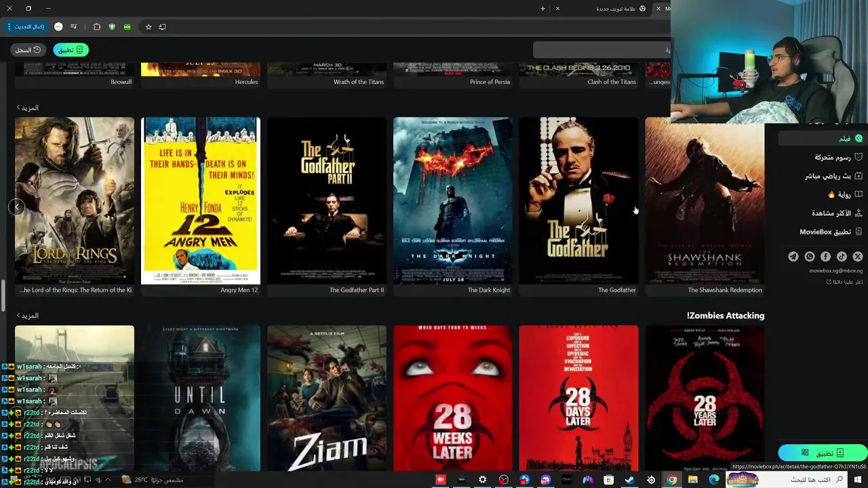Click the floating app download button at the bottom

pyautogui.click(x=823, y=453)
